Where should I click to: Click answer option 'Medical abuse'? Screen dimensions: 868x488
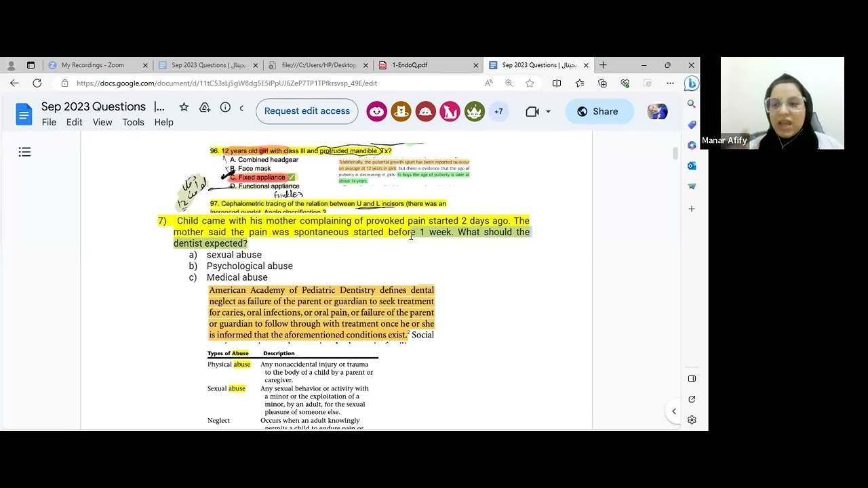(237, 277)
